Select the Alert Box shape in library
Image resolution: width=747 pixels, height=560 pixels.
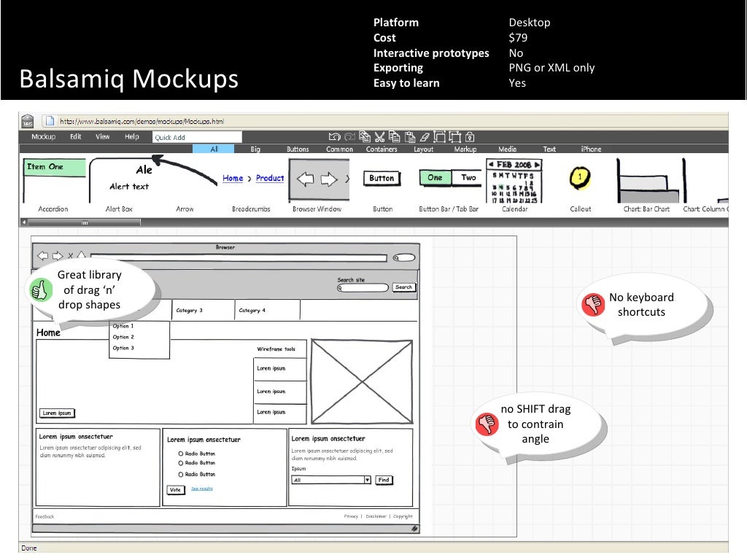point(119,186)
